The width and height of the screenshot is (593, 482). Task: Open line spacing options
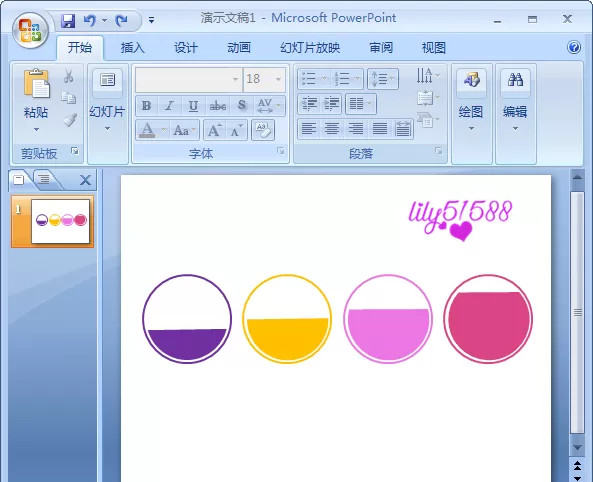[383, 79]
